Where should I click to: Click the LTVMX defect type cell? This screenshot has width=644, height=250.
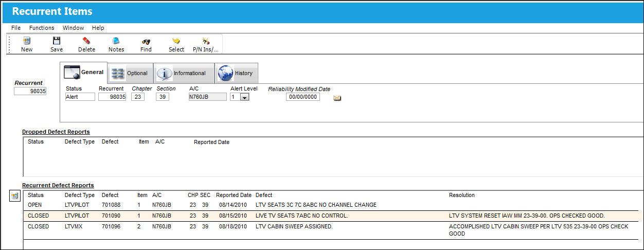(x=73, y=226)
